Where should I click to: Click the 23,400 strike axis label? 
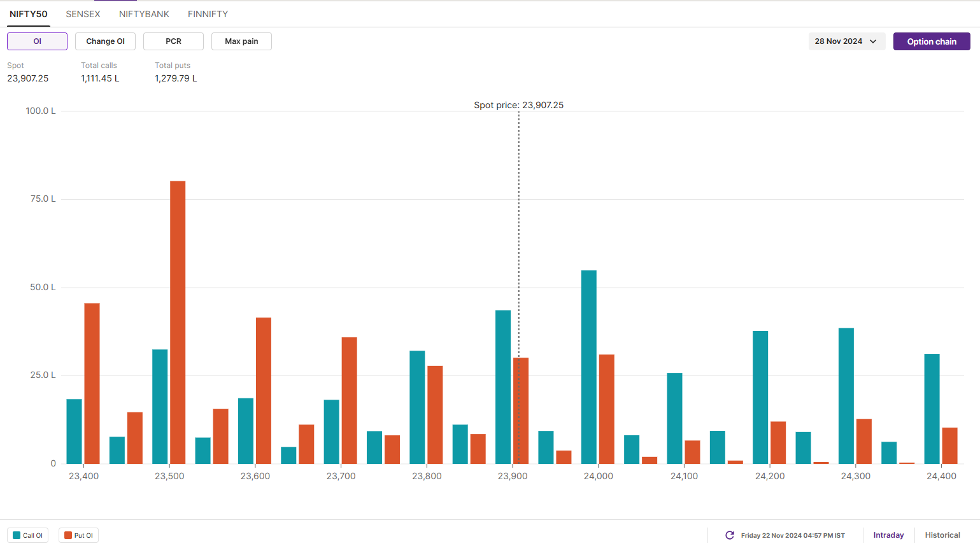83,476
